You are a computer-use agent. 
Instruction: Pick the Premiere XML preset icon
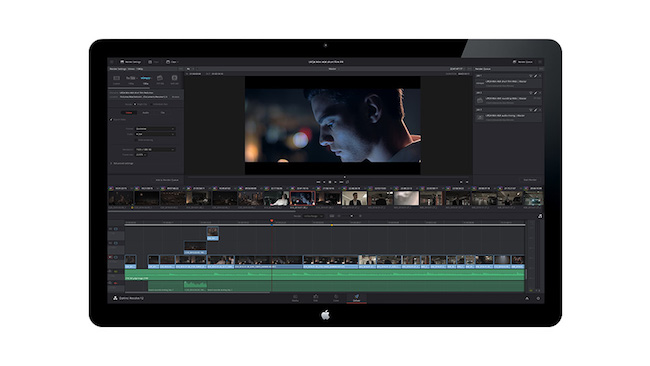point(175,79)
